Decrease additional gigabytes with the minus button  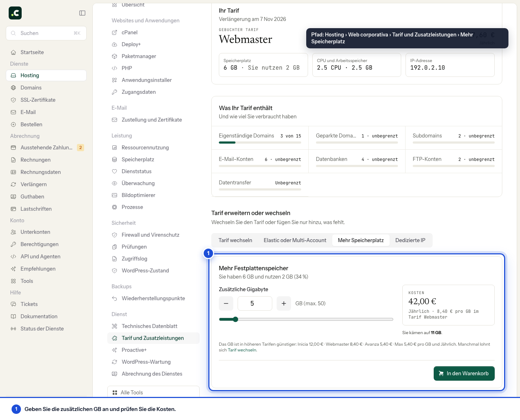[226, 303]
